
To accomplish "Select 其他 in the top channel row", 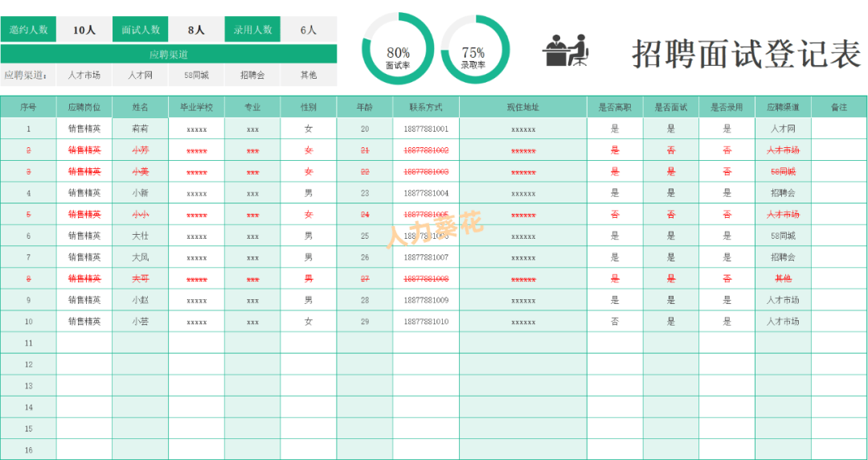I will click(309, 75).
